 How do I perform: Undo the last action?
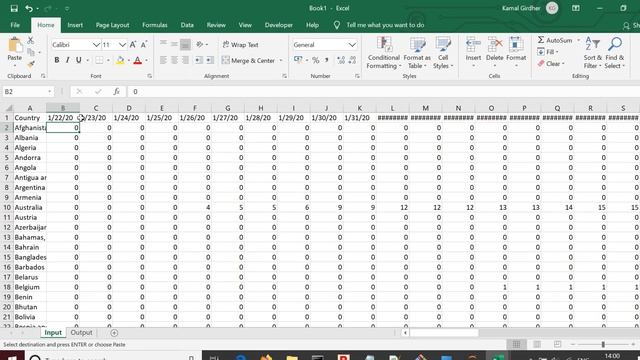(29, 8)
